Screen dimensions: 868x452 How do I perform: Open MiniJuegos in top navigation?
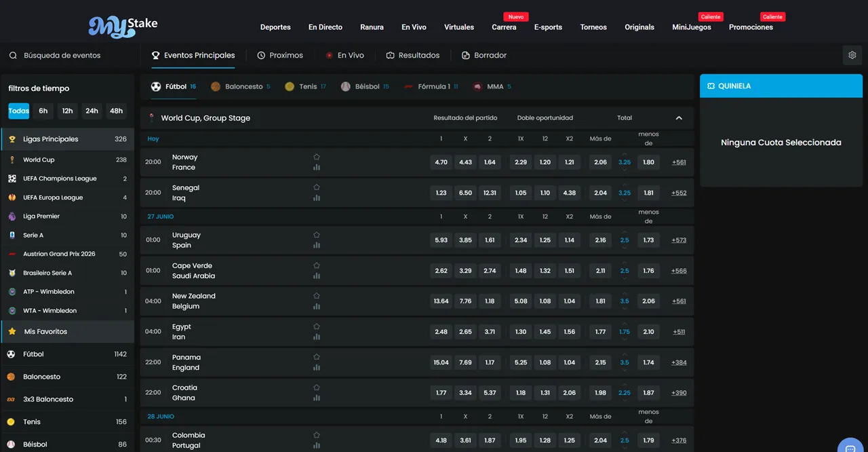(692, 27)
